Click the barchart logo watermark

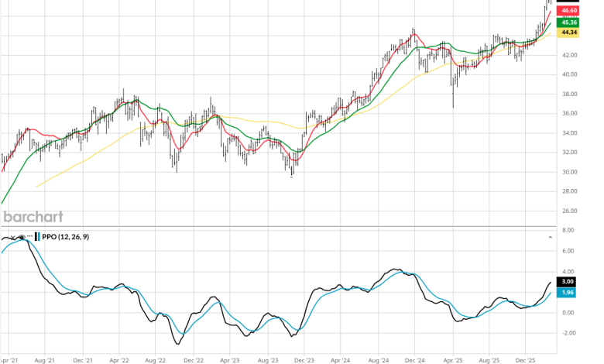(33, 217)
